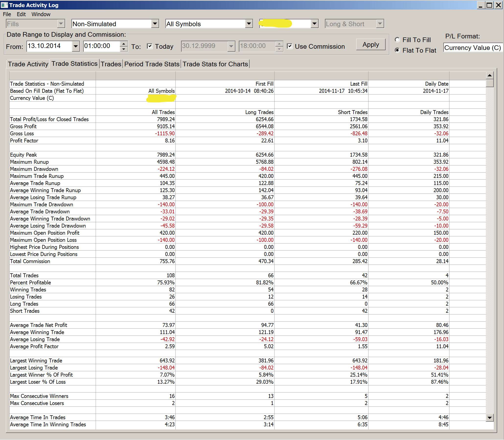Viewport: 504px width, 440px height.
Task: Open the yellow-highlighted account dropdown
Action: 314,24
